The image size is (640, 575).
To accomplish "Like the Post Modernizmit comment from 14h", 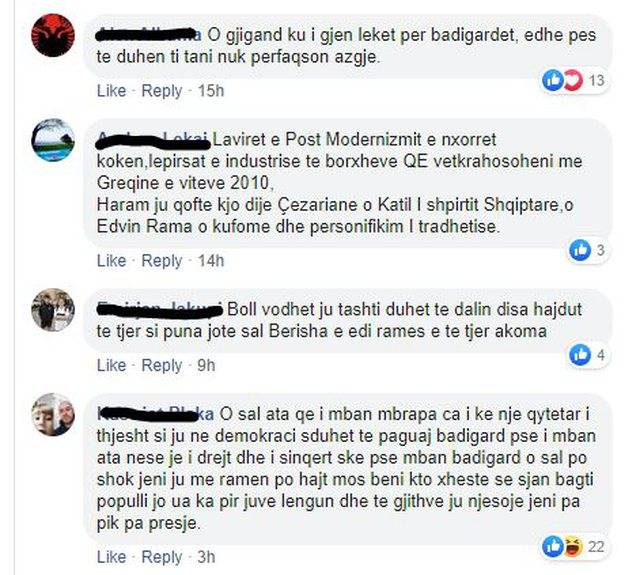I will (x=111, y=260).
